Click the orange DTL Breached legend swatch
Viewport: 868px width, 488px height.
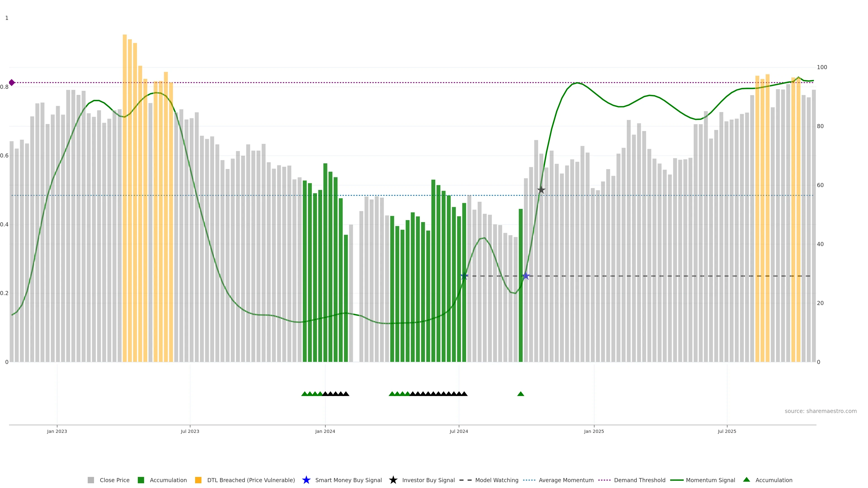[198, 480]
